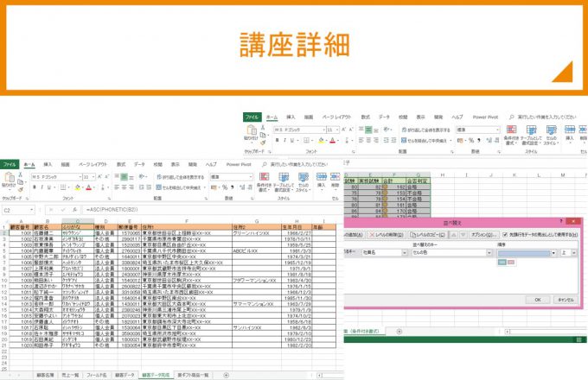Screen dimensions: 588x380
Task: Open Order color dropdown in Sort dialog
Action: pyautogui.click(x=554, y=253)
